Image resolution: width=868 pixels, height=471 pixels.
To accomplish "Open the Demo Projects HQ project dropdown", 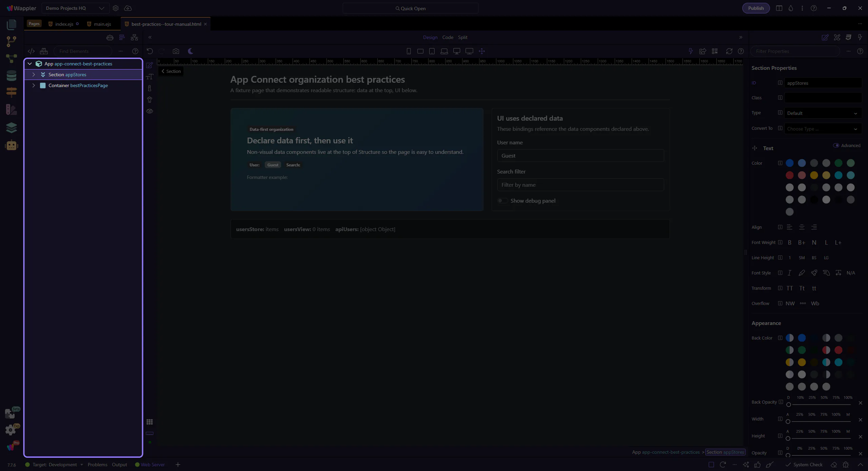I will click(75, 8).
